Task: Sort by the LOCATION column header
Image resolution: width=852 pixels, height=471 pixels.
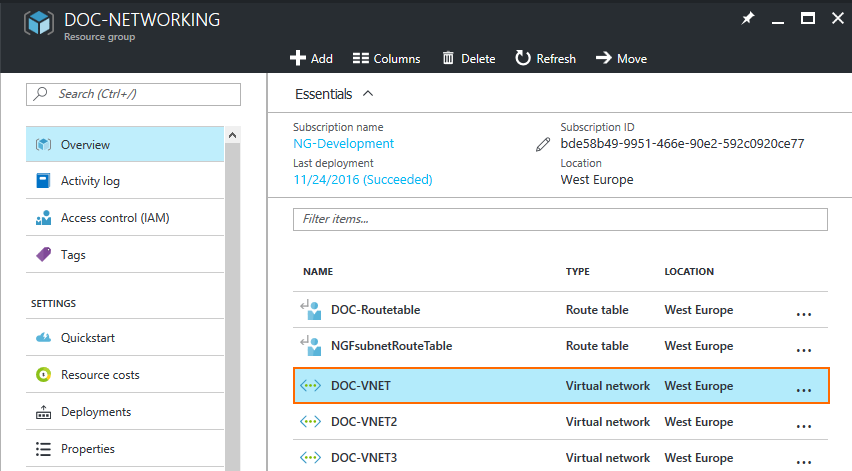Action: pyautogui.click(x=689, y=272)
